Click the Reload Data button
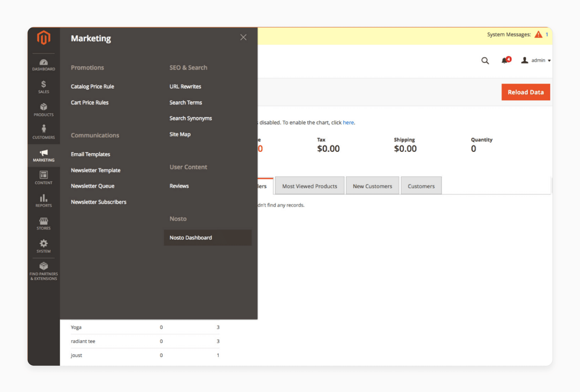The height and width of the screenshot is (392, 580). point(526,92)
